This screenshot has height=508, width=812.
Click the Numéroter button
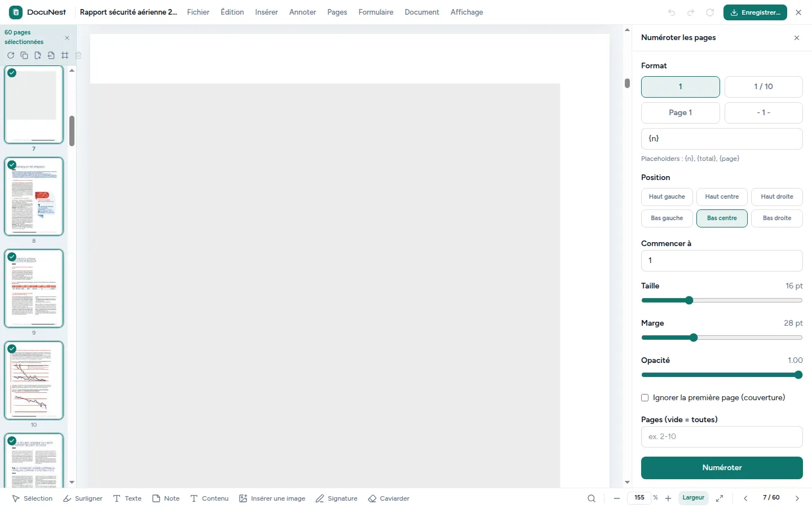tap(722, 468)
